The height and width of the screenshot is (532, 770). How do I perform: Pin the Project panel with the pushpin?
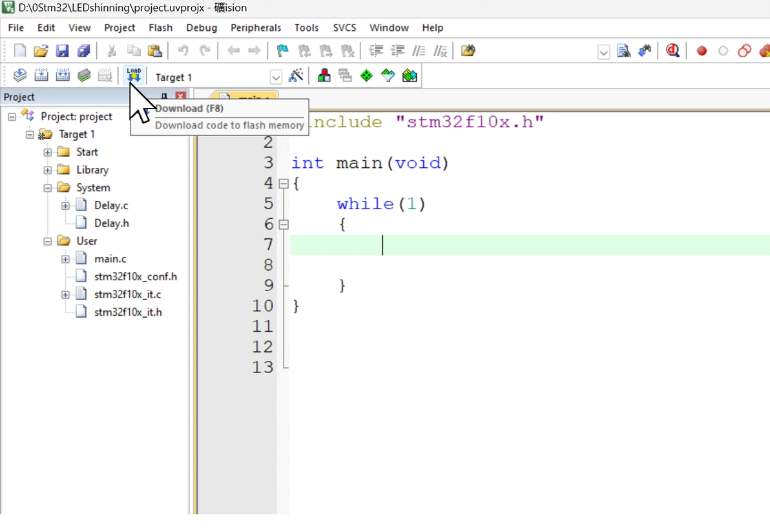(x=165, y=97)
